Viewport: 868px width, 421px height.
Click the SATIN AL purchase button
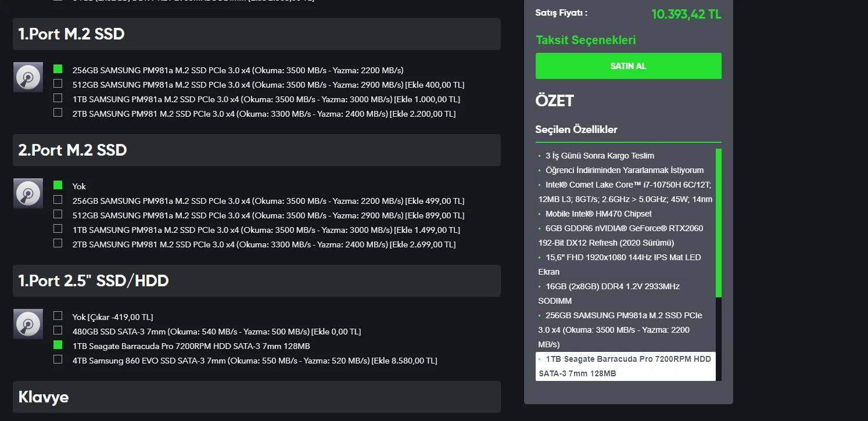pos(628,66)
